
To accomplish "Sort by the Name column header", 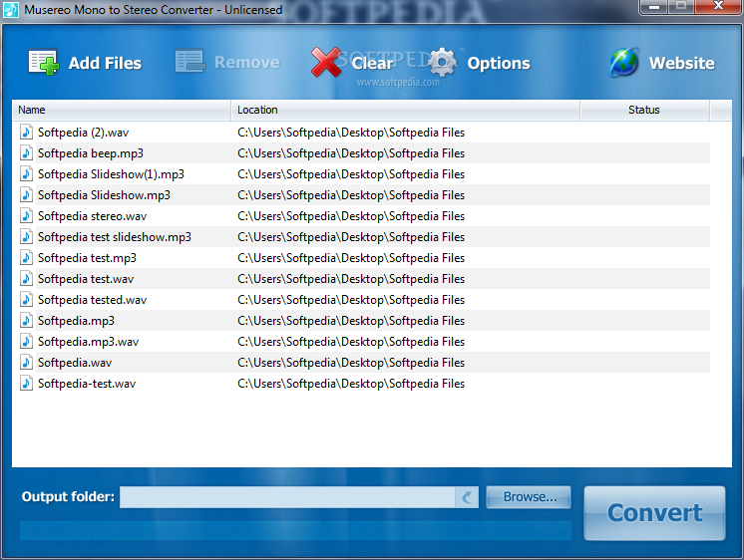I will click(x=122, y=110).
